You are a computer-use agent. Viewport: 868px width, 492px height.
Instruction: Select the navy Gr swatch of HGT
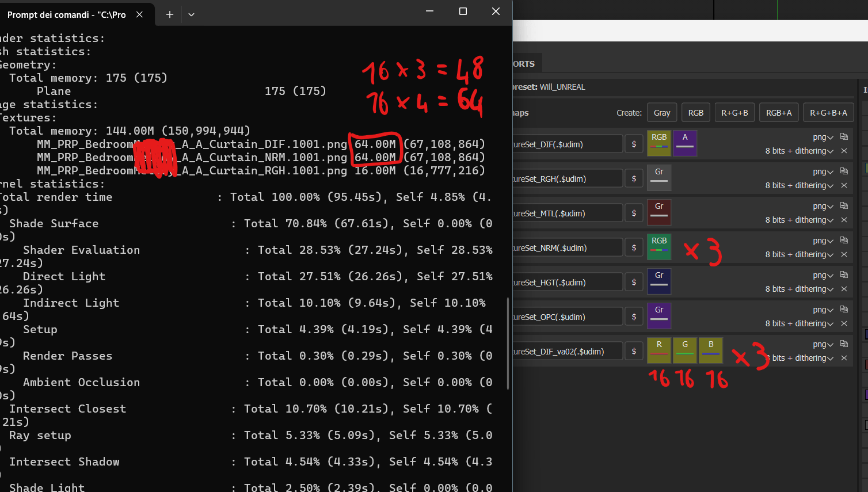coord(659,281)
